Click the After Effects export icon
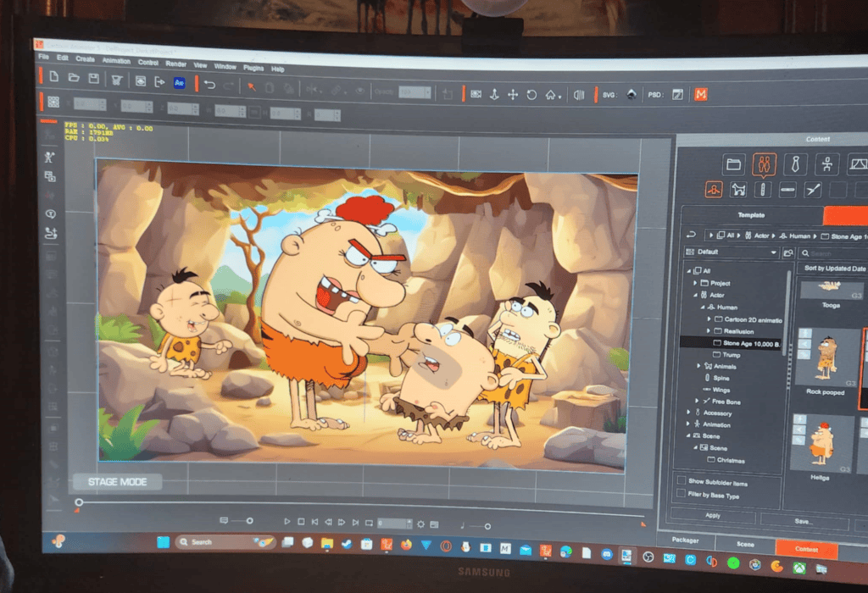 (179, 83)
